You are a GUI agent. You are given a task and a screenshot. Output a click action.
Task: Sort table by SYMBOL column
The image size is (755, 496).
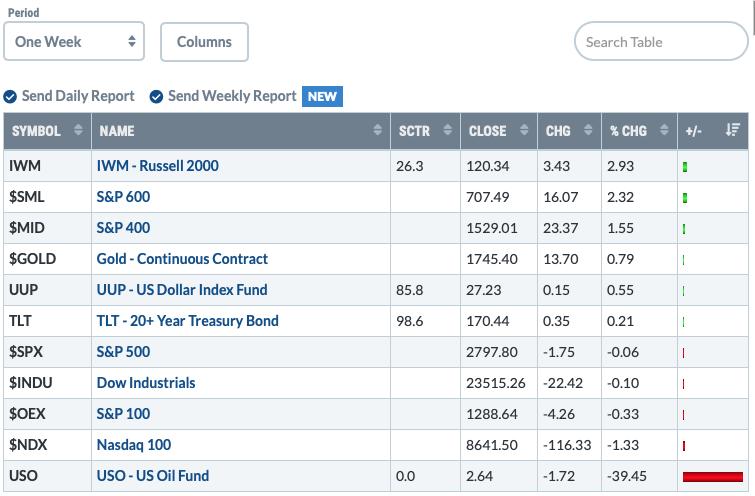point(78,130)
